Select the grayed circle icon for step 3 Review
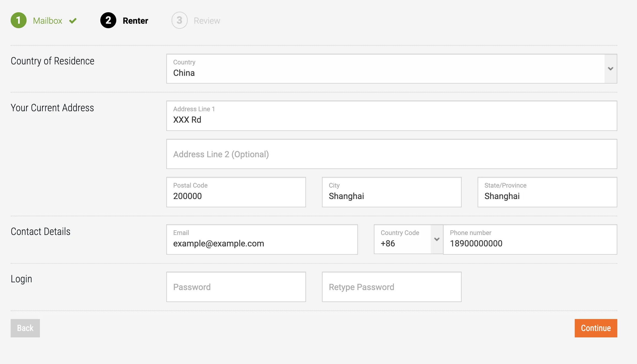Viewport: 637px width, 364px height. (x=180, y=20)
